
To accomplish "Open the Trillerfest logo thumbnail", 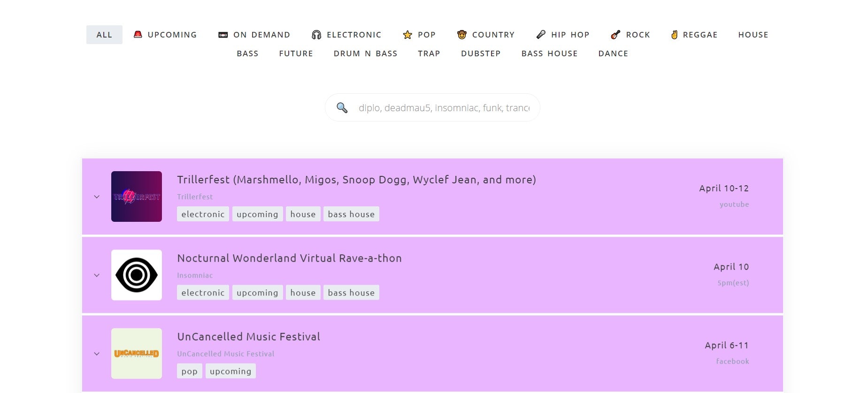I will 137,196.
